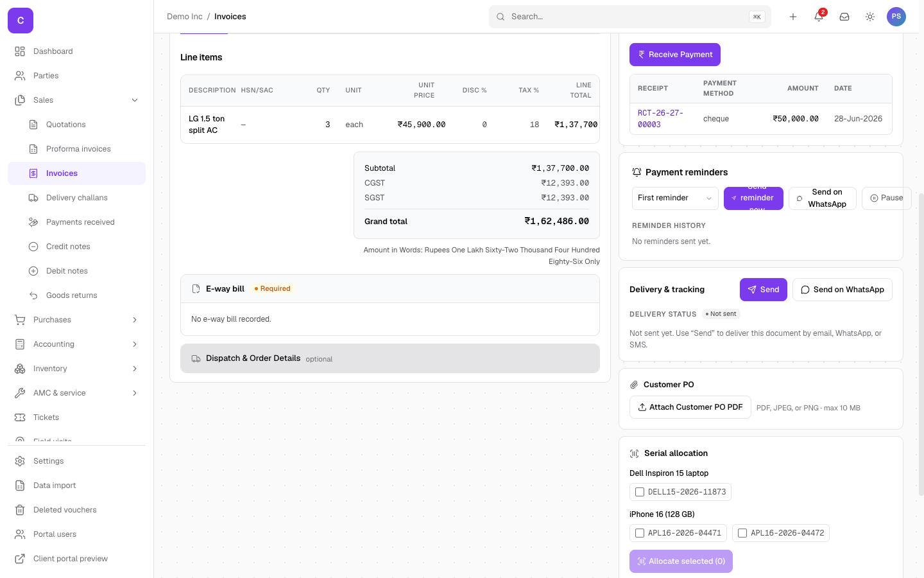Click the Settings gear icon
The image size is (924, 578).
[x=20, y=461]
